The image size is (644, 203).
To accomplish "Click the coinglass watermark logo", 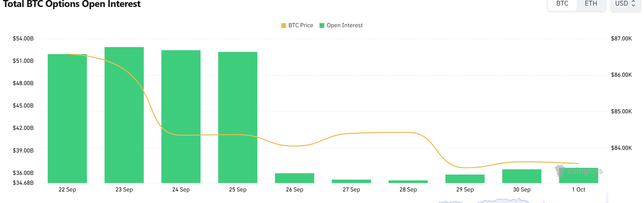I will pyautogui.click(x=579, y=171).
